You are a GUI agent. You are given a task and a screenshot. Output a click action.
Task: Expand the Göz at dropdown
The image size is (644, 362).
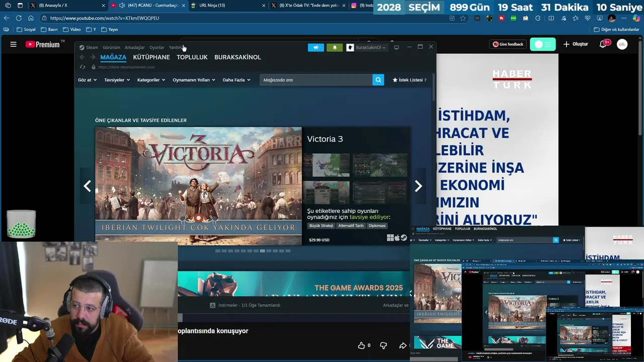point(87,80)
